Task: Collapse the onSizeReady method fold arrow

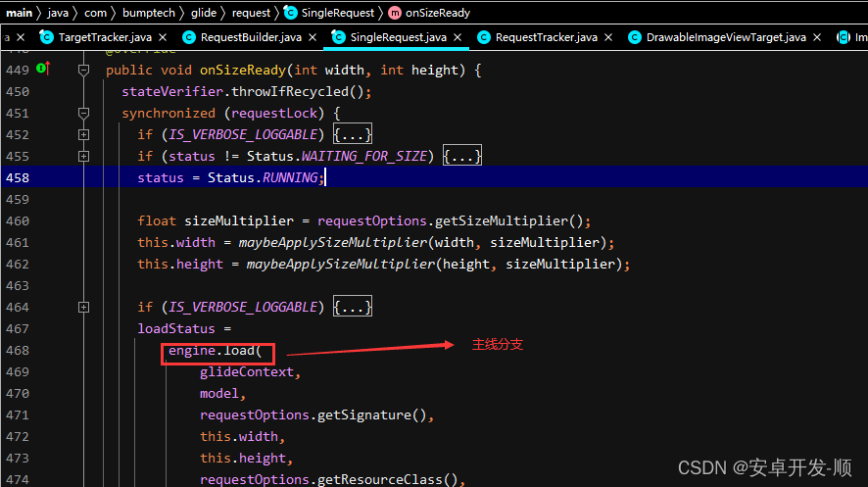Action: pyautogui.click(x=84, y=70)
